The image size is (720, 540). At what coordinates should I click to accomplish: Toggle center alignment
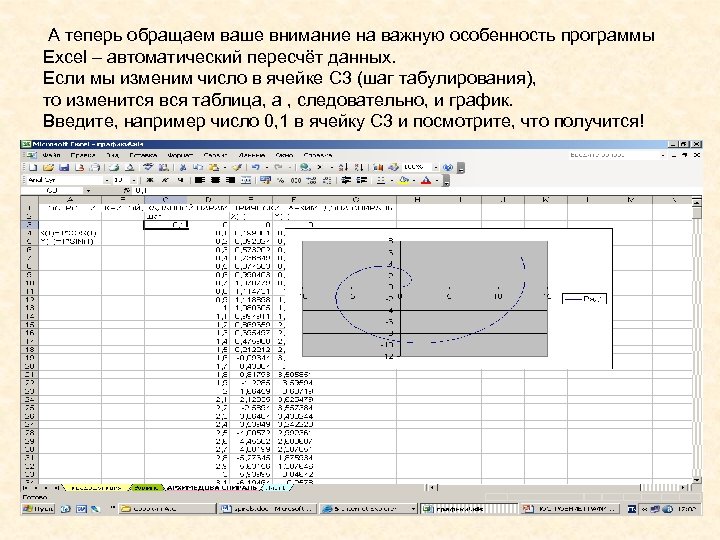point(215,180)
